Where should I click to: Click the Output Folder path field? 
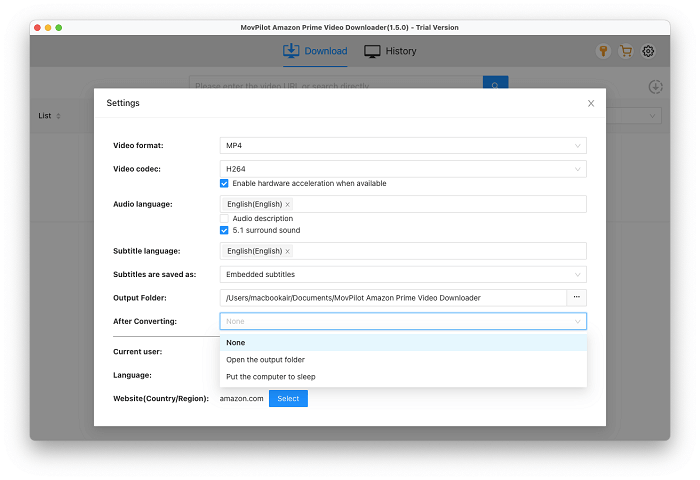point(393,298)
